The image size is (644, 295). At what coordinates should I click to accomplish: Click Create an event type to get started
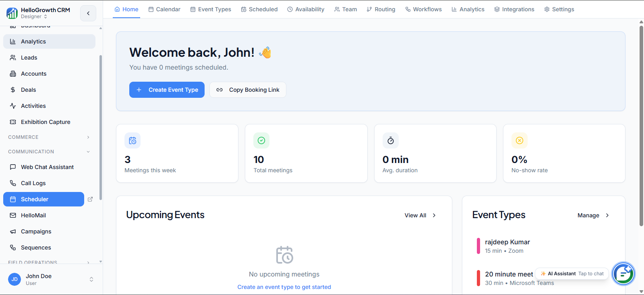click(284, 287)
